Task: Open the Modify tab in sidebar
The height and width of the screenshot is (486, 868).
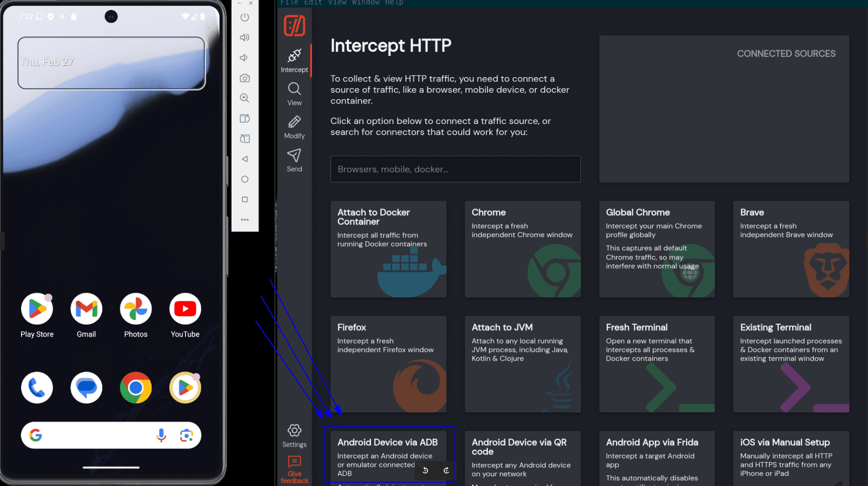Action: pyautogui.click(x=294, y=127)
